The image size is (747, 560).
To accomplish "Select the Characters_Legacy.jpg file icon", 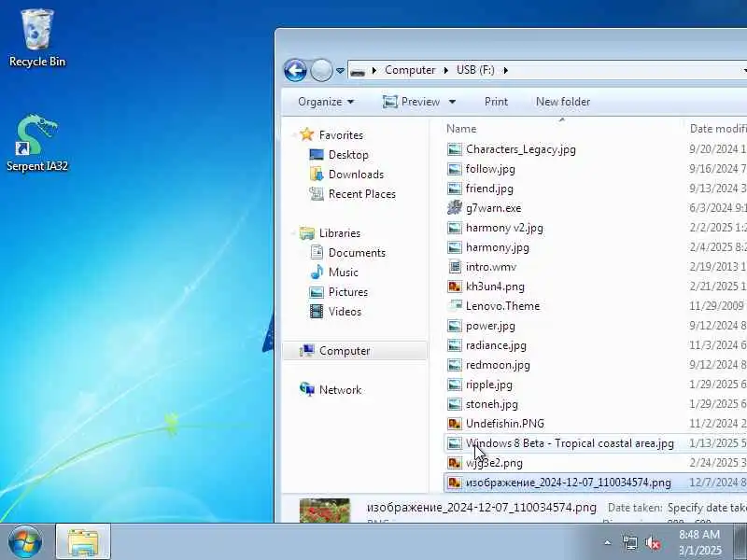I will (x=455, y=149).
